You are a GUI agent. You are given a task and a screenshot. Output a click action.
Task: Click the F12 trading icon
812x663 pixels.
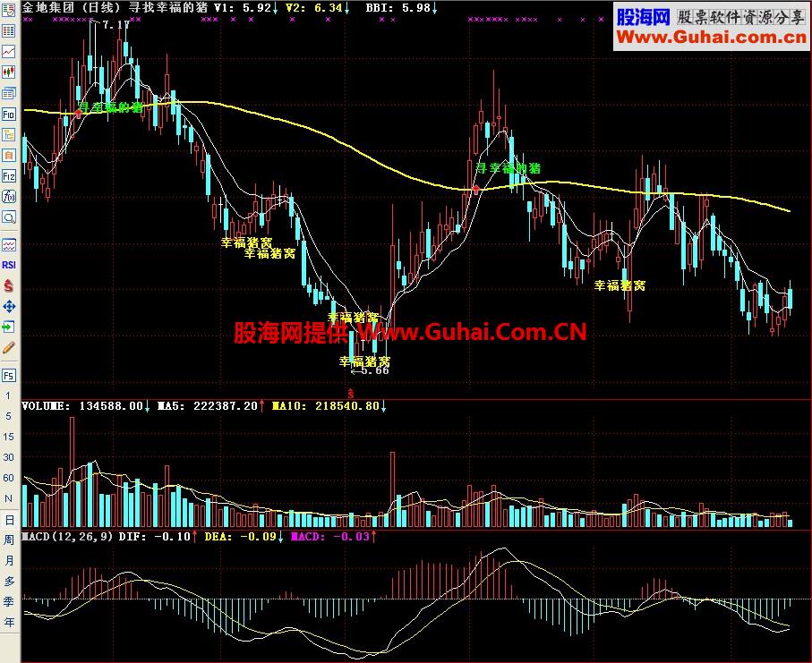(8, 176)
